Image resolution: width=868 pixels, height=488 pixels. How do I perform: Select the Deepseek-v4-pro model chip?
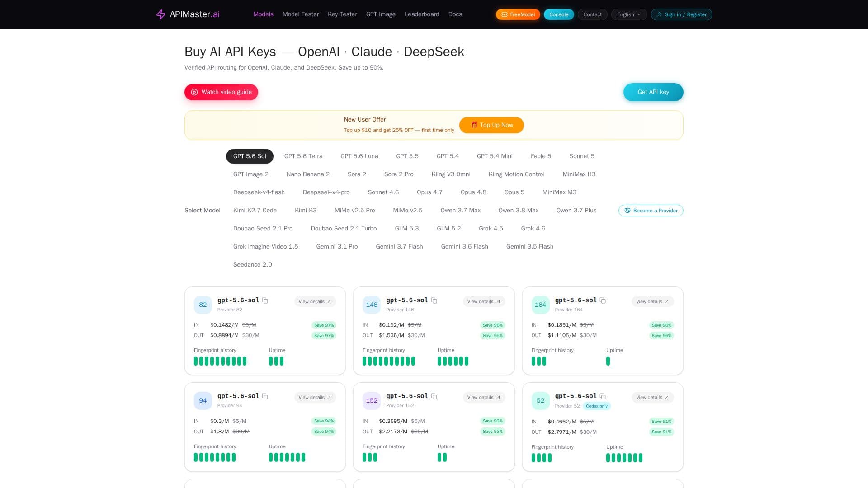pyautogui.click(x=326, y=192)
